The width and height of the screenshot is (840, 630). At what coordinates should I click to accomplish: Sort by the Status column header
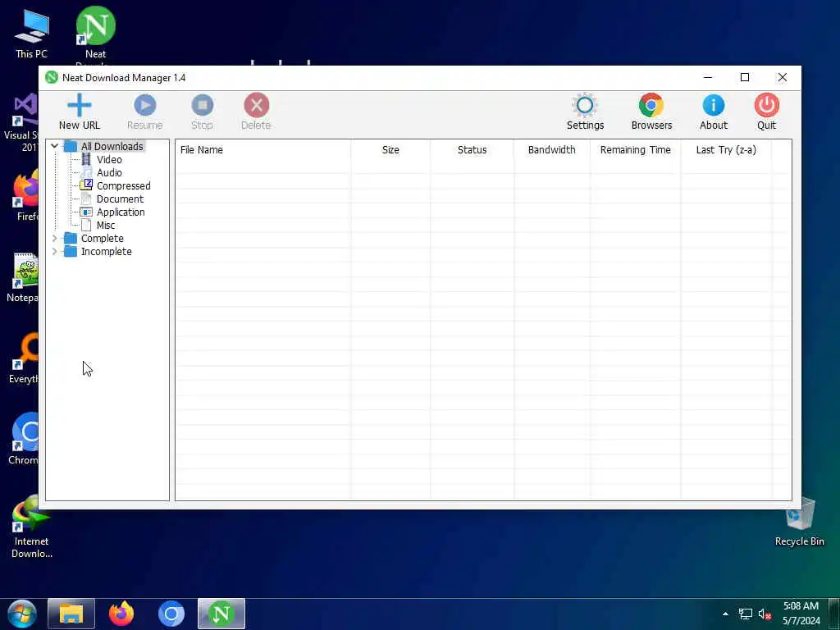[472, 150]
